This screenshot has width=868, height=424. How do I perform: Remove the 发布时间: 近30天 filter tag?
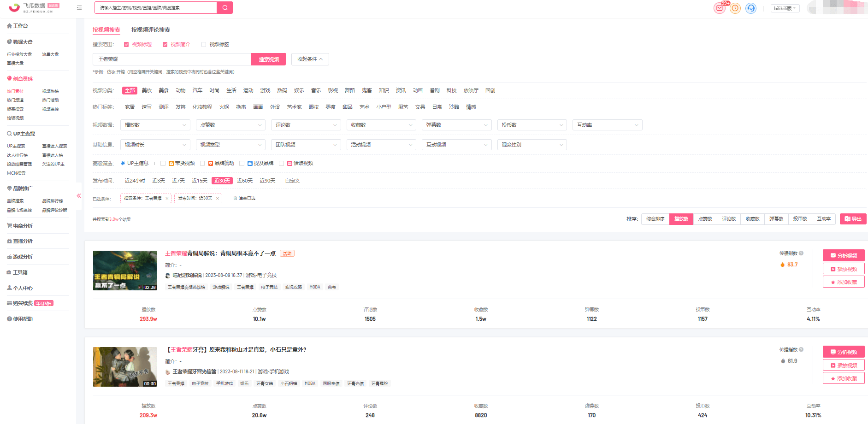tap(218, 199)
